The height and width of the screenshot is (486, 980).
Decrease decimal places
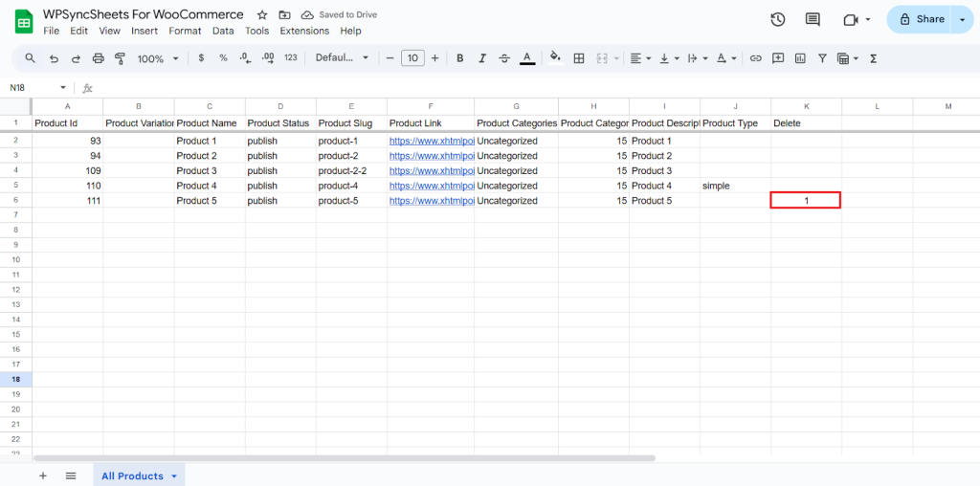click(246, 58)
